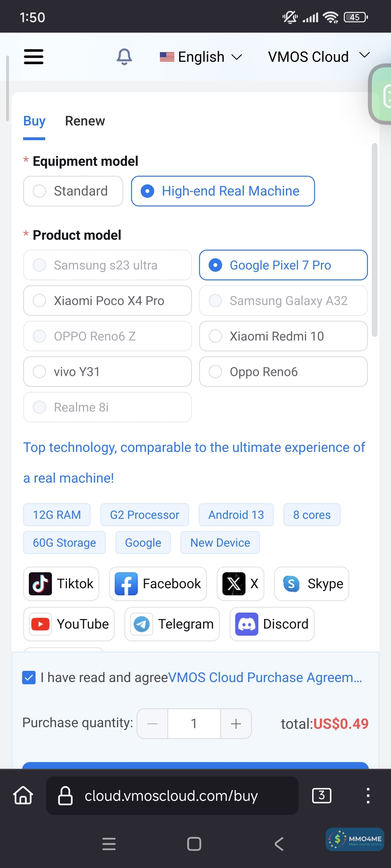The image size is (391, 868).
Task: Open browser tab switcher showing 3
Action: [321, 796]
